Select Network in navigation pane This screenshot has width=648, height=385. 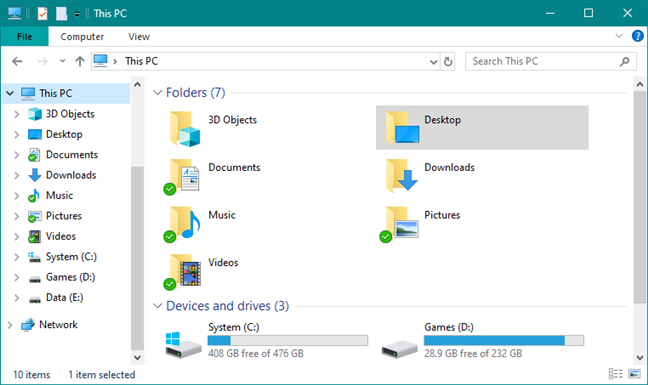58,325
